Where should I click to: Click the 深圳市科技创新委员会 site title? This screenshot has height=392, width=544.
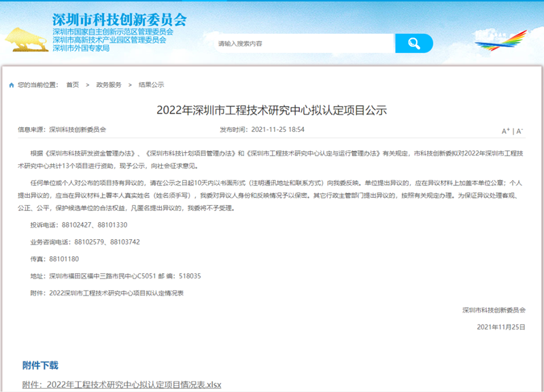click(x=120, y=20)
